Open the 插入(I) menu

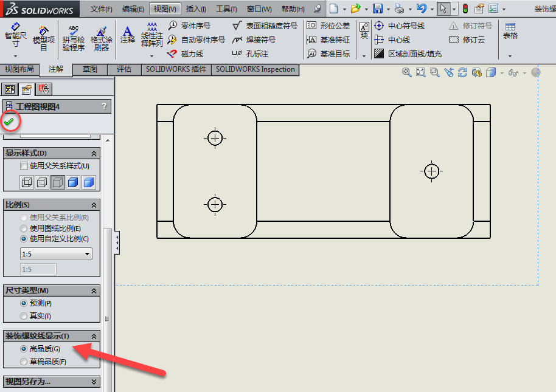tap(196, 9)
